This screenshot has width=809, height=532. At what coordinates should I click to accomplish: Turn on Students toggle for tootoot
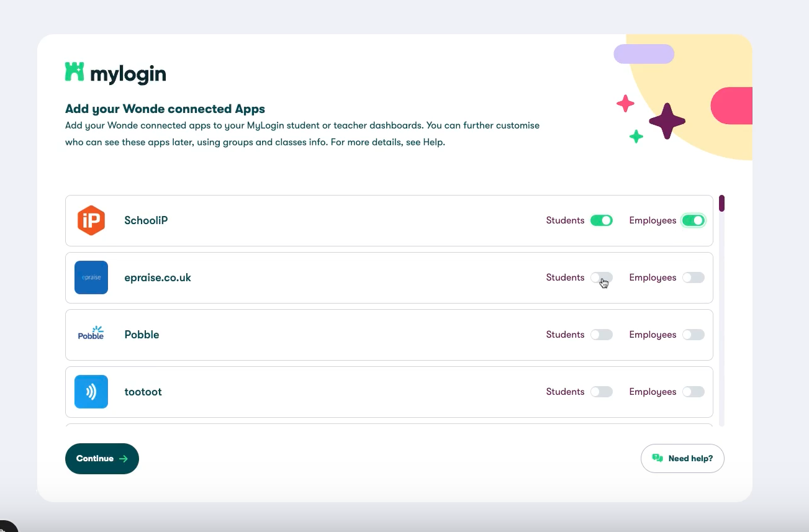tap(601, 392)
